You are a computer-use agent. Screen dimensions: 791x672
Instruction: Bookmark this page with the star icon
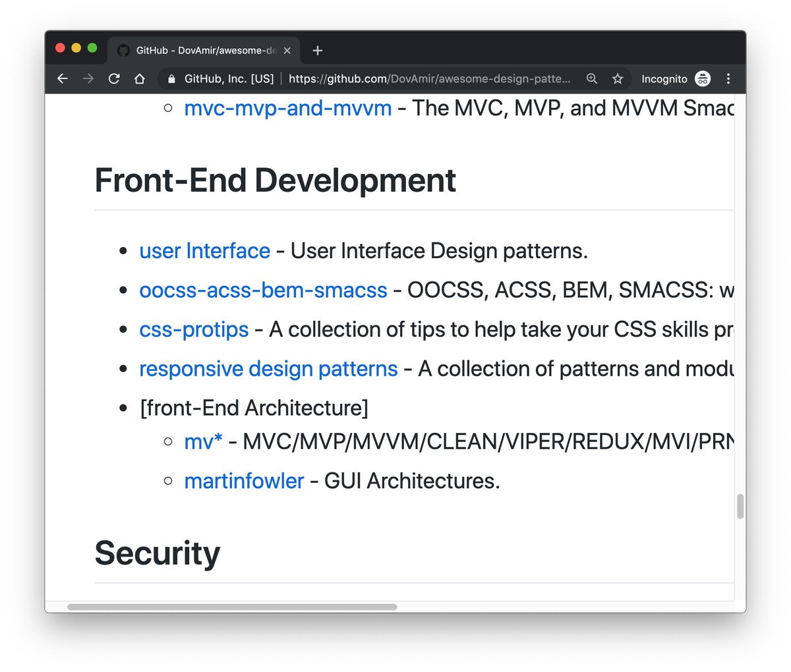pos(617,78)
